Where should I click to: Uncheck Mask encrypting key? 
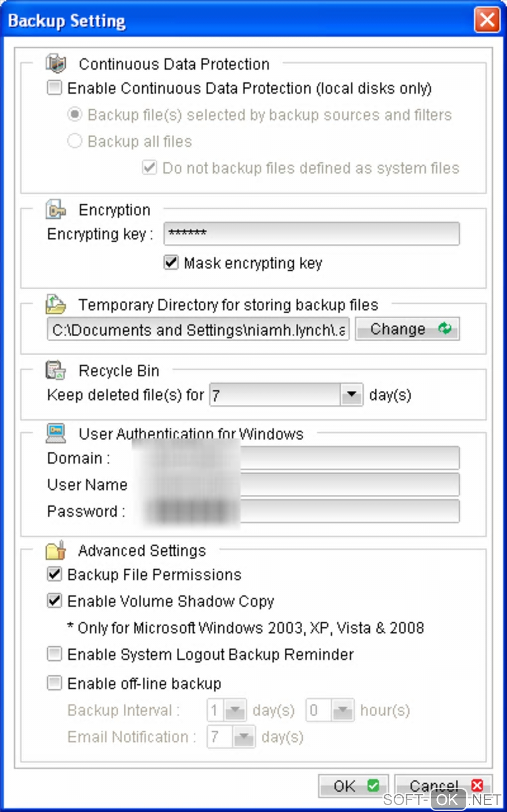(x=171, y=262)
